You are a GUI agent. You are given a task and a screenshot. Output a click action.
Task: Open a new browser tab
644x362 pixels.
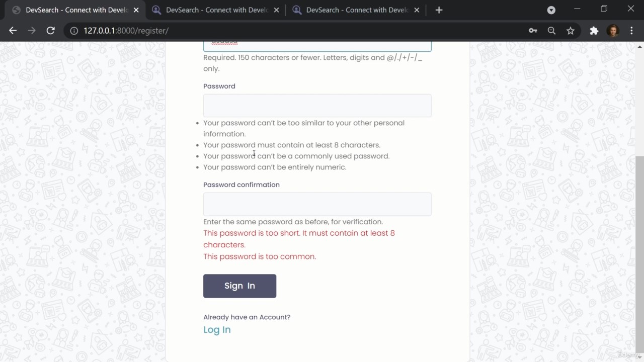439,10
